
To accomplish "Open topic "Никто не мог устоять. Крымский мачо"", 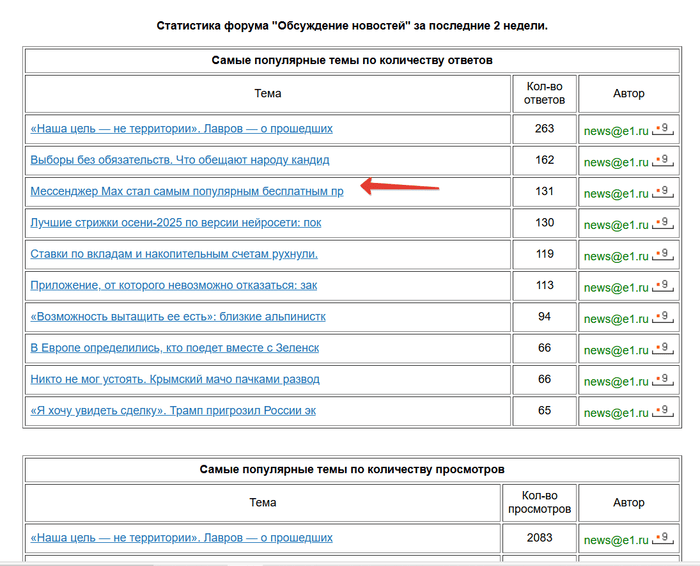I will 175,379.
